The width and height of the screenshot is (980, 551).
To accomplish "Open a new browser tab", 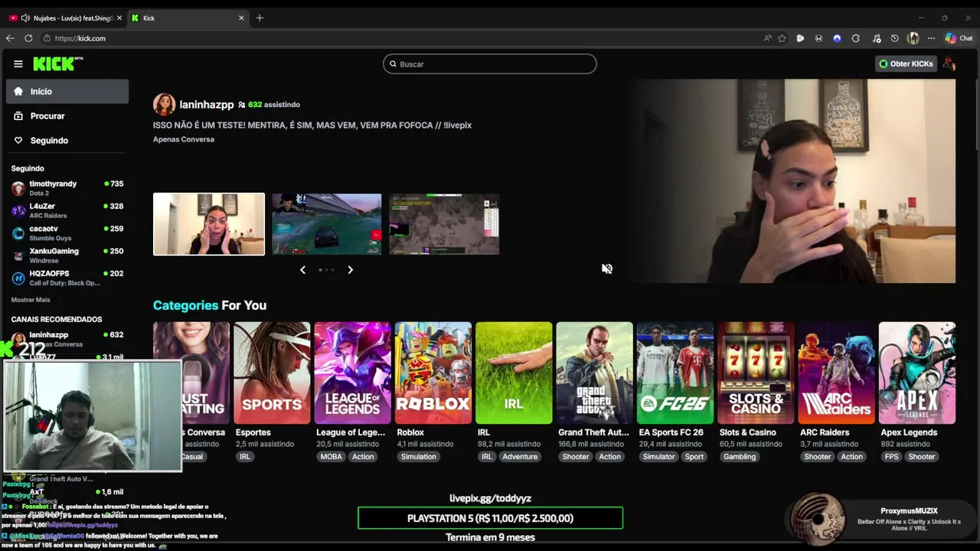I will pyautogui.click(x=260, y=18).
